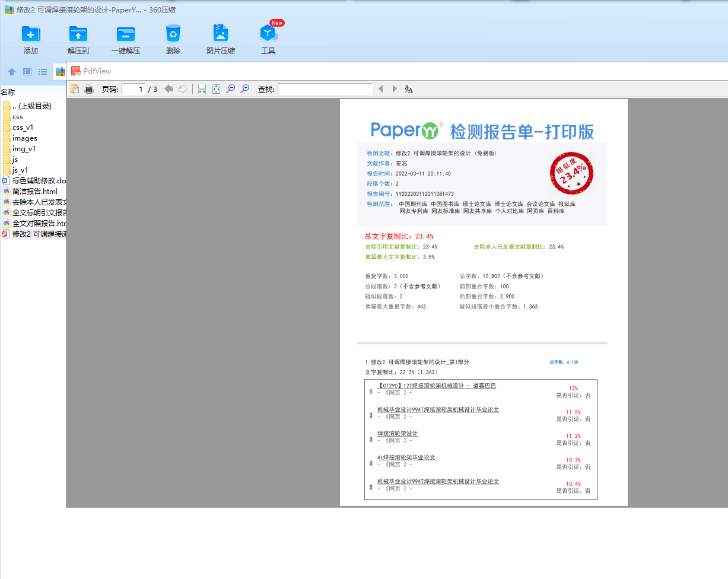The image size is (728, 579).
Task: Open the 工具 (Tools) icon with New badge
Action: click(268, 33)
